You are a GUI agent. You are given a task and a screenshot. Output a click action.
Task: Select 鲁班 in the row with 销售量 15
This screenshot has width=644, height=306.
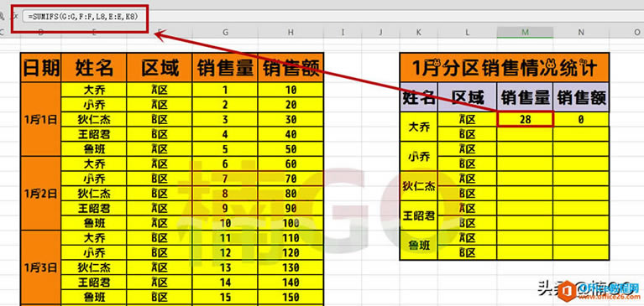pyautogui.click(x=94, y=297)
